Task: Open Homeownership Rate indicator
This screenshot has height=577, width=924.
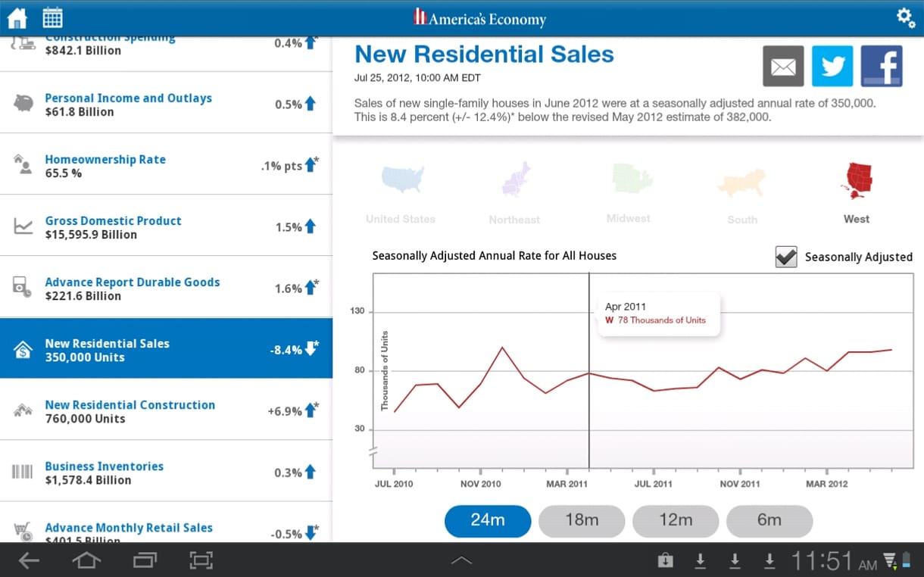Action: 166,165
